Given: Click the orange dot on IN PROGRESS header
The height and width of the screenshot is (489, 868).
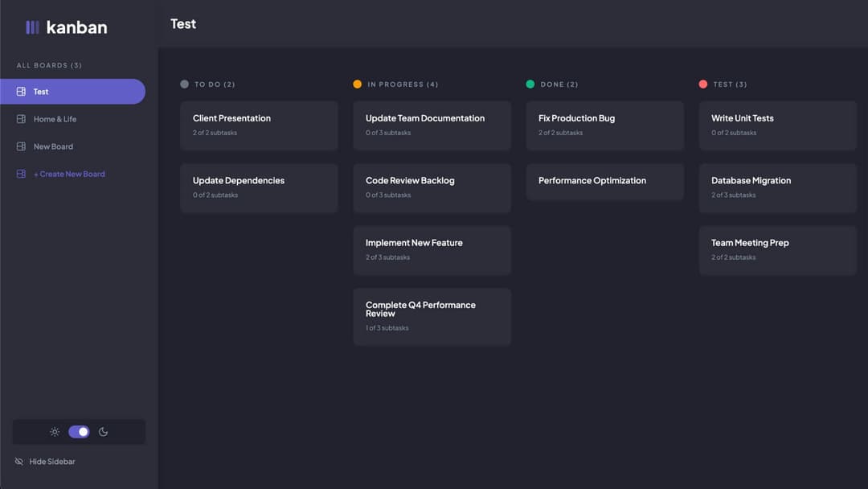Looking at the screenshot, I should [357, 84].
